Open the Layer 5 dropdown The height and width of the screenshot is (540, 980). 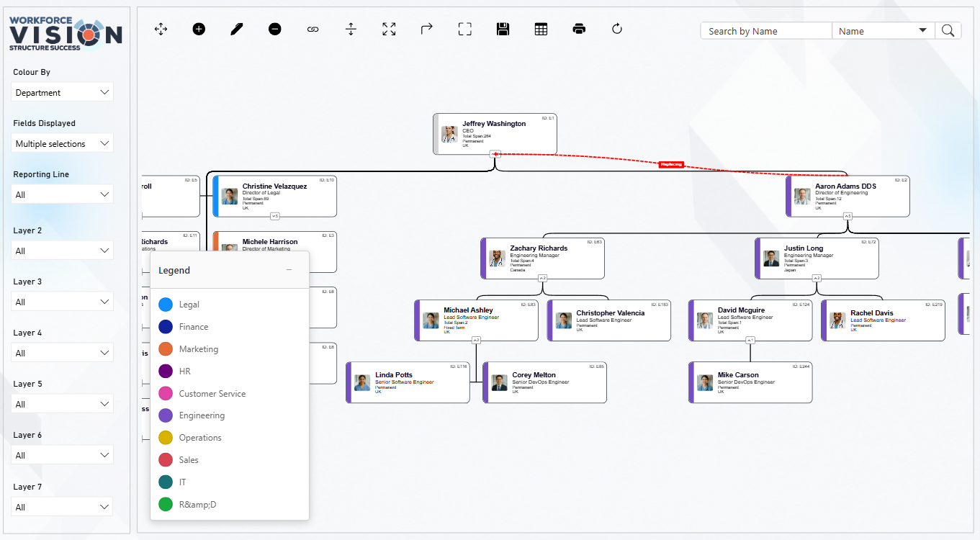(x=62, y=404)
